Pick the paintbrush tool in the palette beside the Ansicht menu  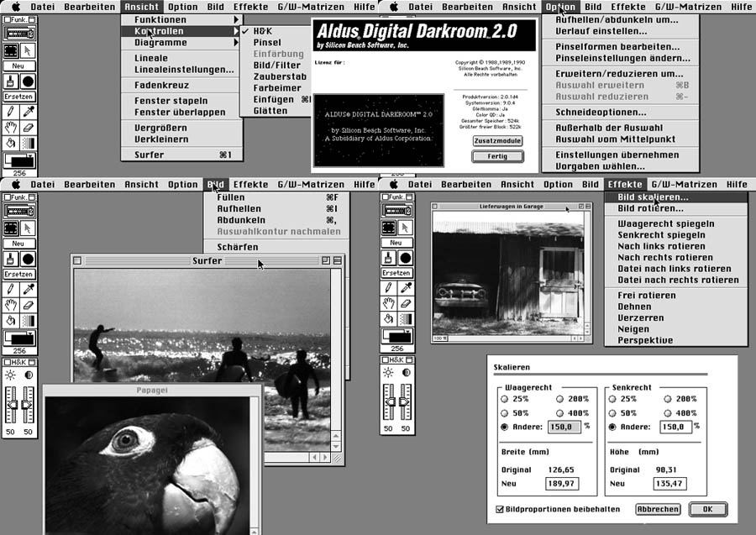[x=11, y=81]
